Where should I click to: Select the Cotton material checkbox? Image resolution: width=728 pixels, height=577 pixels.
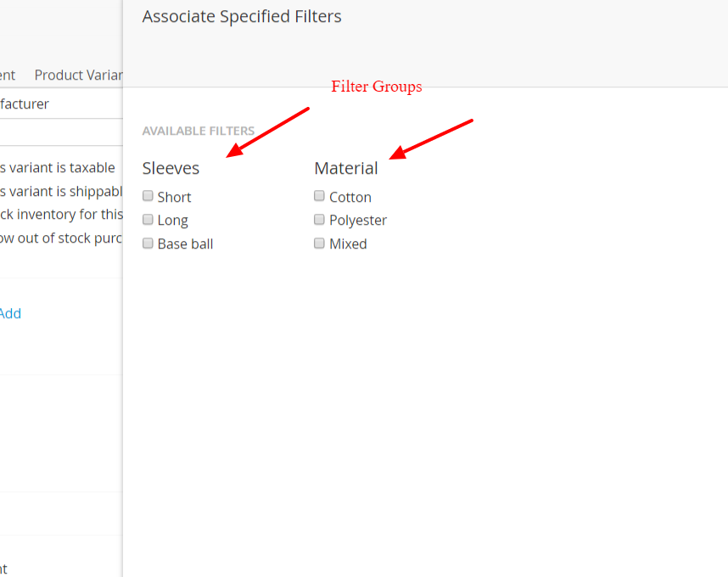(x=319, y=195)
